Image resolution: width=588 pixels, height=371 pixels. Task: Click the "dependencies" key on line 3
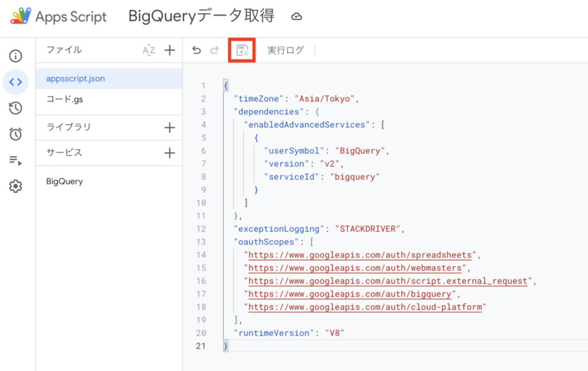(x=269, y=112)
